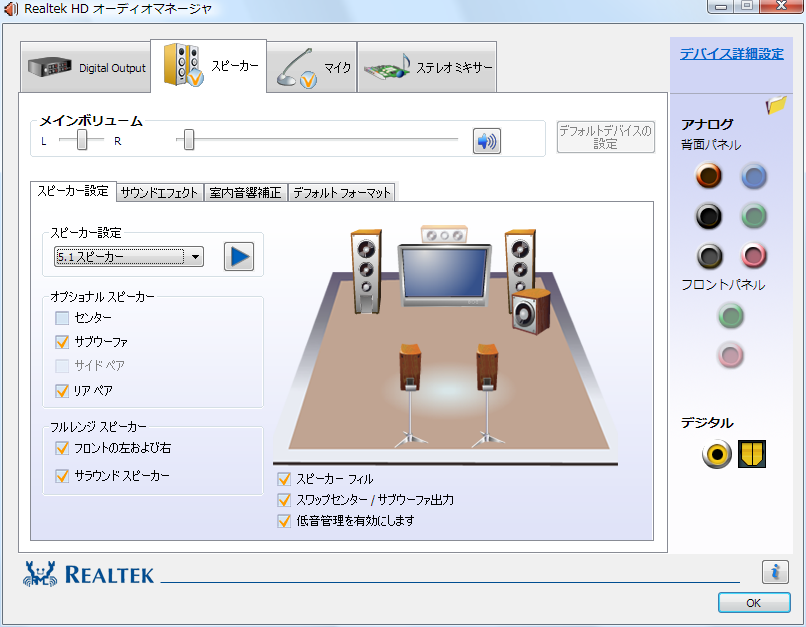Click the orange rear panel audio jack
The image size is (806, 627).
click(x=709, y=176)
